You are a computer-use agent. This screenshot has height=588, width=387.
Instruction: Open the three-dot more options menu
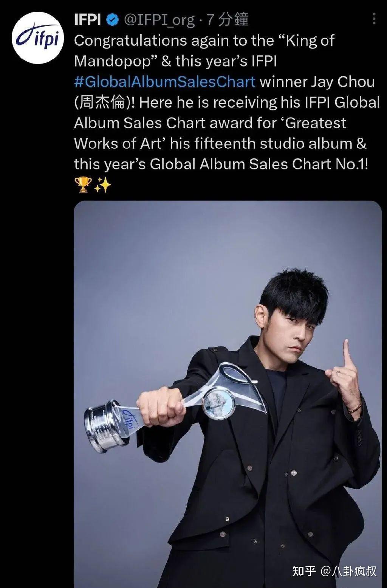tap(374, 19)
